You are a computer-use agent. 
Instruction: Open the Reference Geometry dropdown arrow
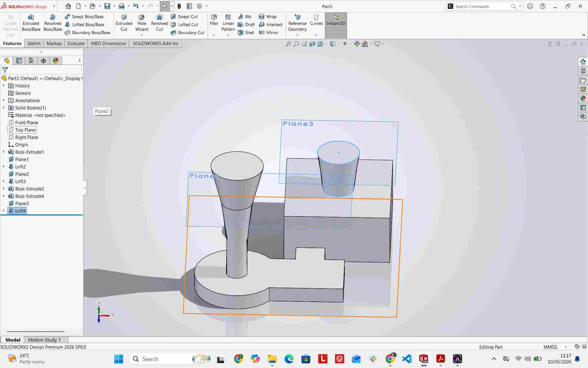[x=297, y=35]
